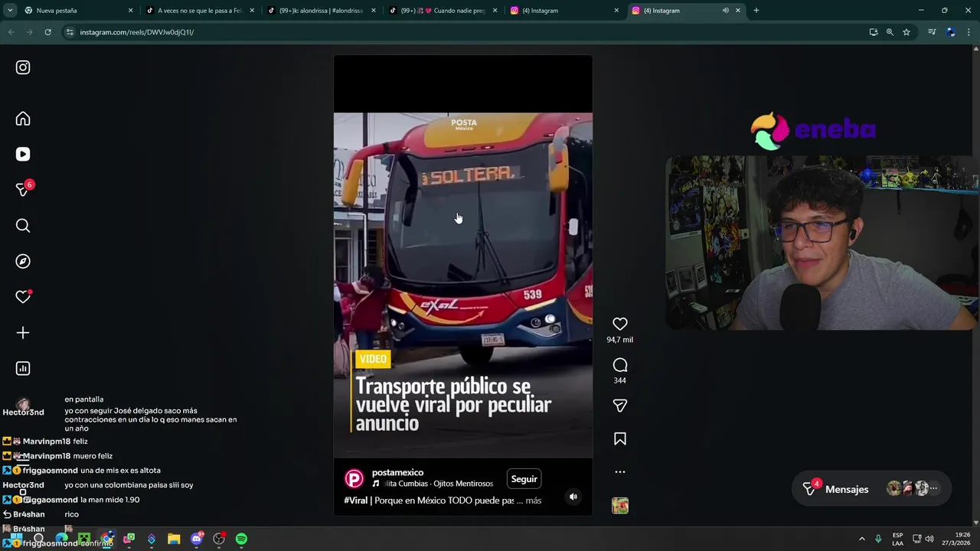Screen dimensions: 980x551
Task: Go forward in the browser
Action: click(29, 32)
